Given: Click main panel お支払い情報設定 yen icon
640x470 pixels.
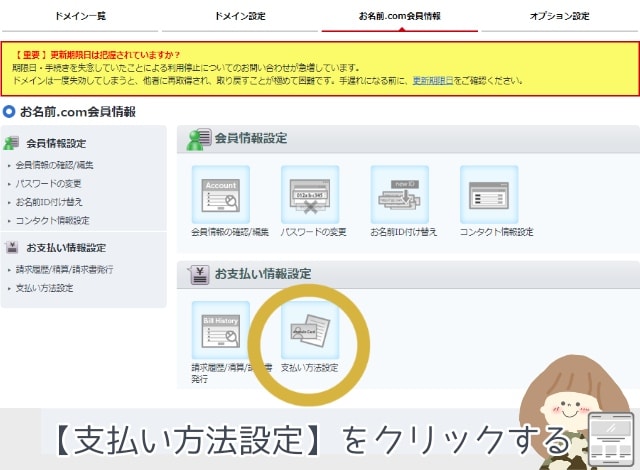Looking at the screenshot, I should pos(199,275).
